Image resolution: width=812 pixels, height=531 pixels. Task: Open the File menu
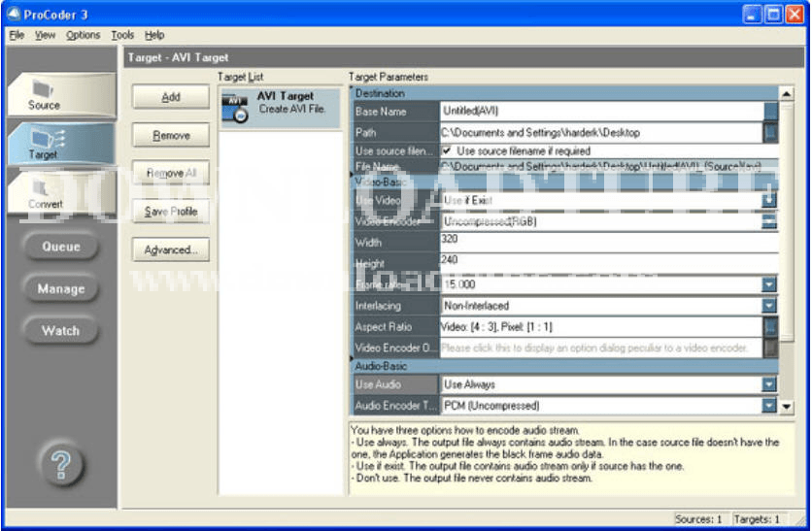coord(17,35)
